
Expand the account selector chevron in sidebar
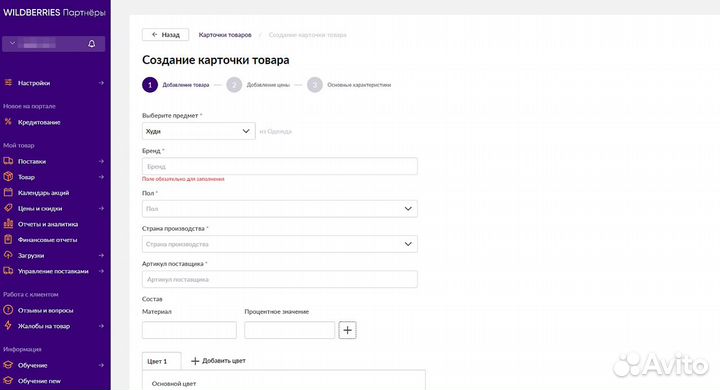tap(12, 43)
